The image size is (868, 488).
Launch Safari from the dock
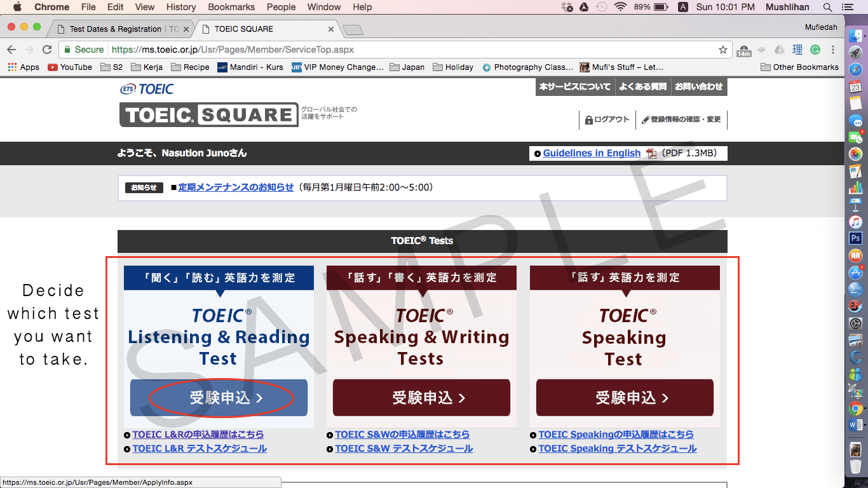click(855, 69)
